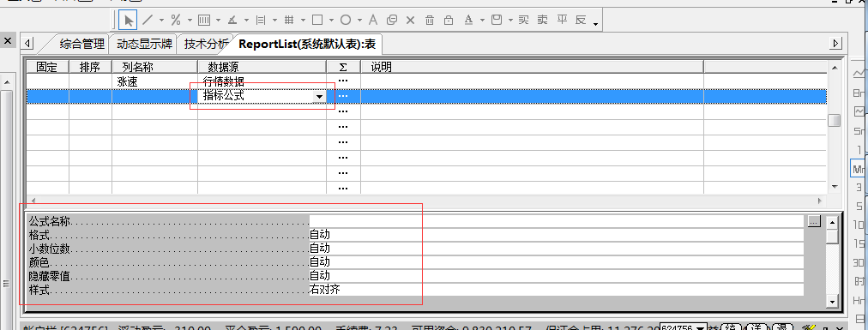868x330 pixels.
Task: Expand the vertical lines tool dropdown arrow
Action: [218, 21]
